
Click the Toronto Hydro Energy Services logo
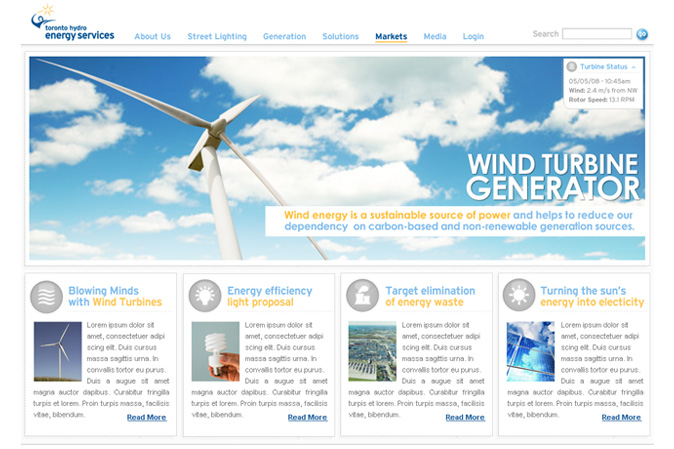72,24
